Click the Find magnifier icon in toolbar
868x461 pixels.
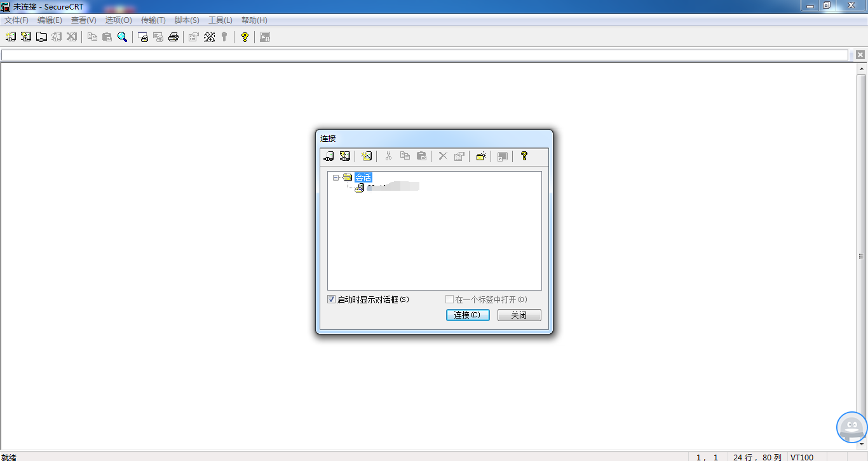tap(123, 37)
